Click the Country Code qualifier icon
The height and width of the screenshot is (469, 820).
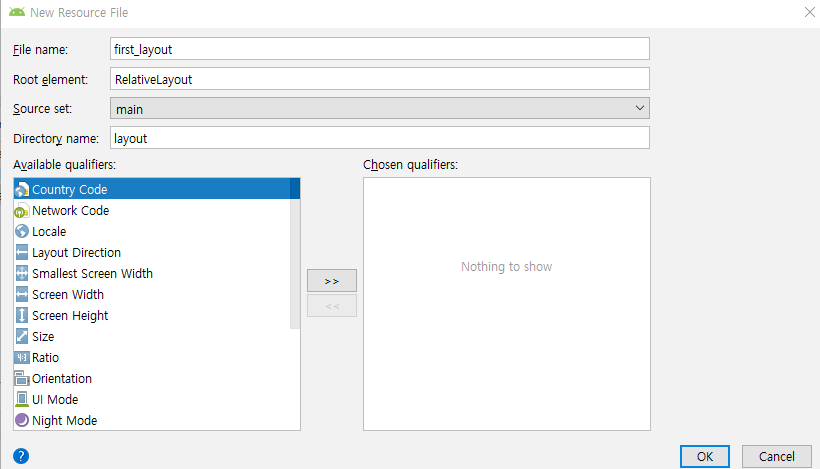pos(22,189)
